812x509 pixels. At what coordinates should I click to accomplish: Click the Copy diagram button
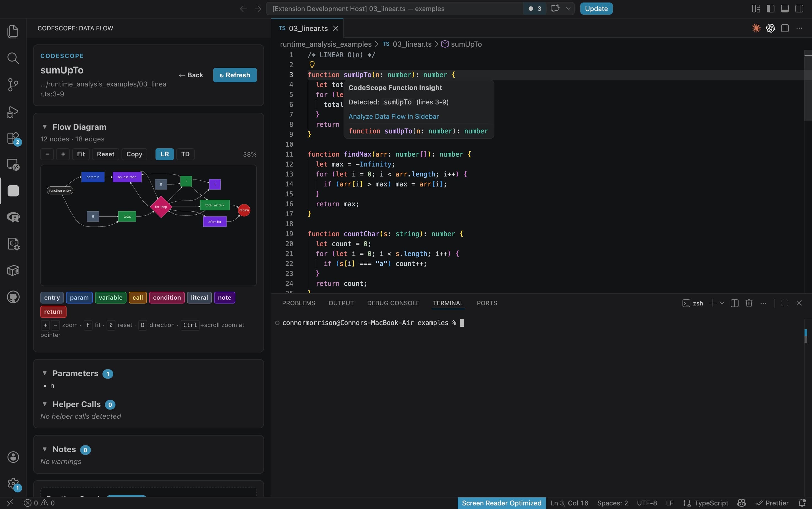134,154
